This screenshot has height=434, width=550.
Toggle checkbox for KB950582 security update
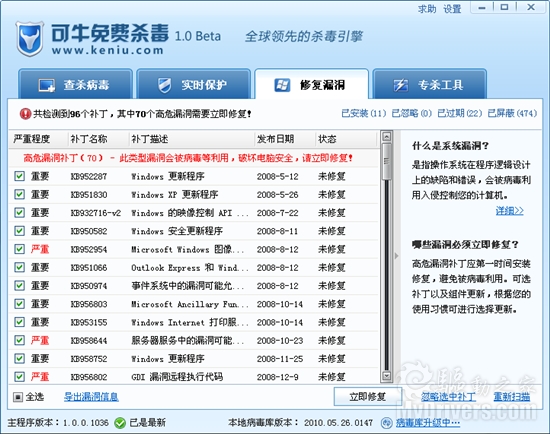click(19, 231)
